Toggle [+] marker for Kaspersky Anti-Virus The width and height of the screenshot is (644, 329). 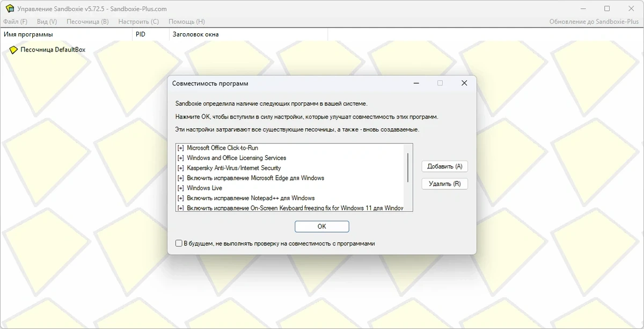tap(180, 168)
